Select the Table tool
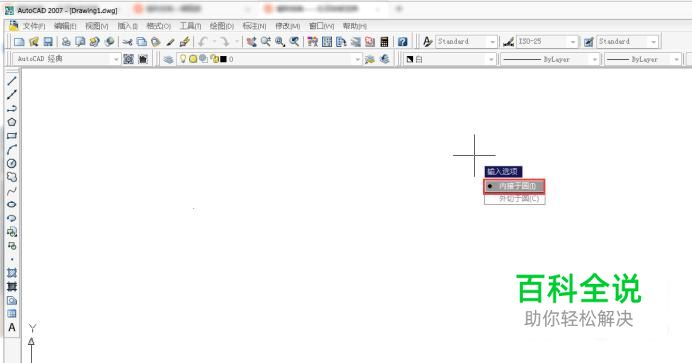The width and height of the screenshot is (692, 363). (12, 314)
